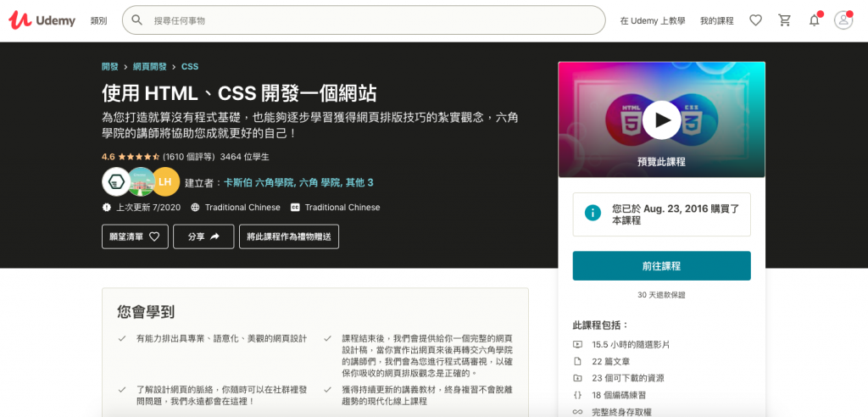Click the 此課程包括 heading
868x417 pixels.
click(x=601, y=325)
